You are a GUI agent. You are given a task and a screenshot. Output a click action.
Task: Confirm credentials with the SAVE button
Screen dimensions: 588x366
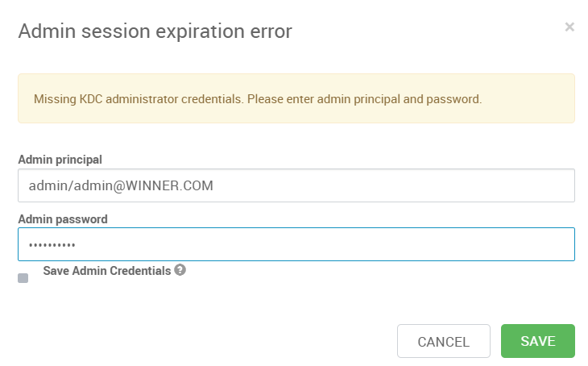(x=538, y=341)
